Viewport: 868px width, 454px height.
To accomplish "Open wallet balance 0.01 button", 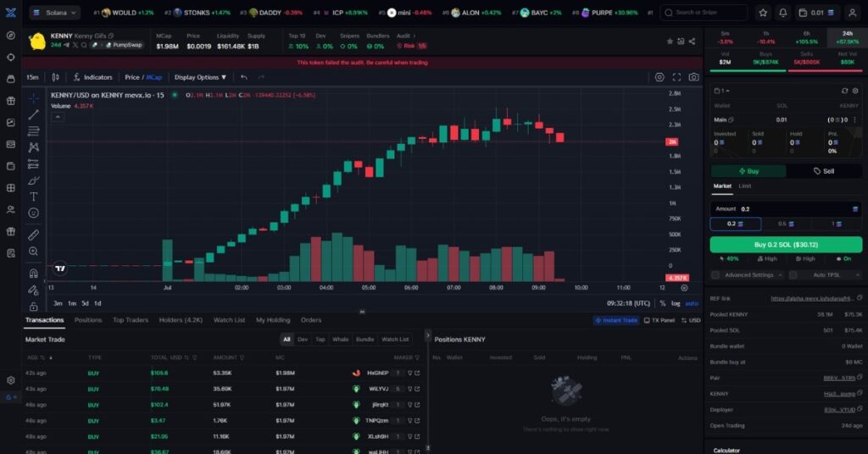I will [816, 13].
